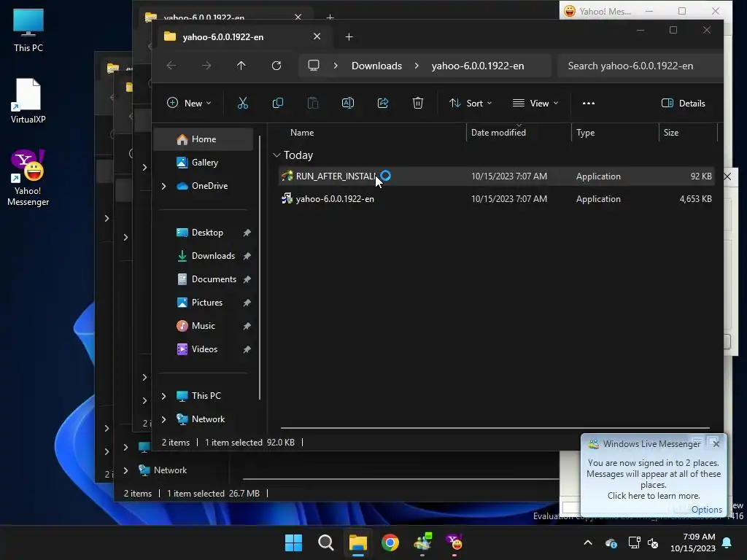This screenshot has height=560, width=747.
Task: Collapse the Today group
Action: click(x=276, y=155)
